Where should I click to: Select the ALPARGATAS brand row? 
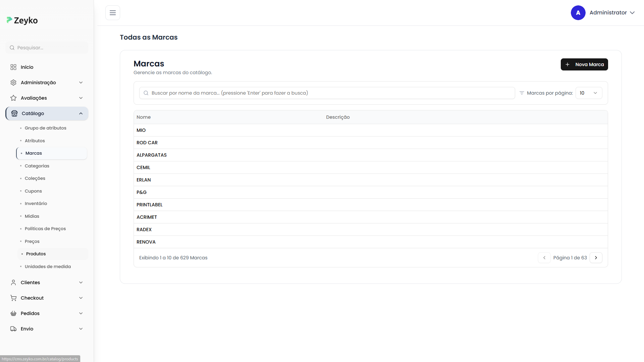(152, 155)
